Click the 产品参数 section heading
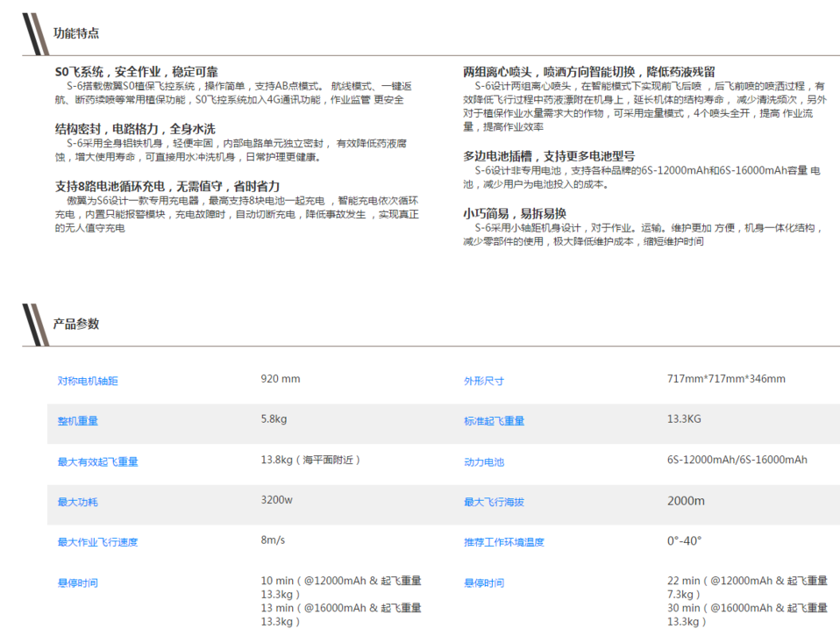 [76, 324]
